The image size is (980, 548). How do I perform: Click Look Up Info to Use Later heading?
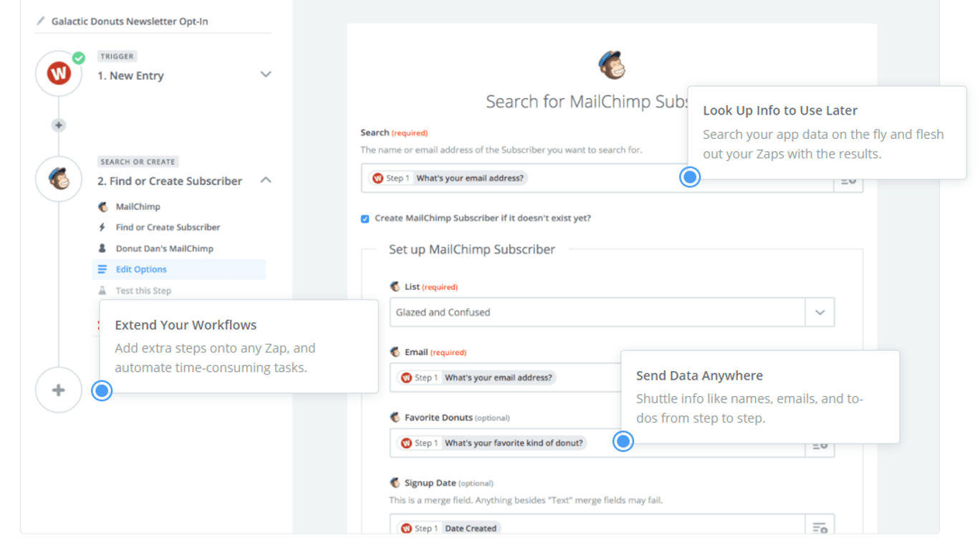pyautogui.click(x=780, y=110)
